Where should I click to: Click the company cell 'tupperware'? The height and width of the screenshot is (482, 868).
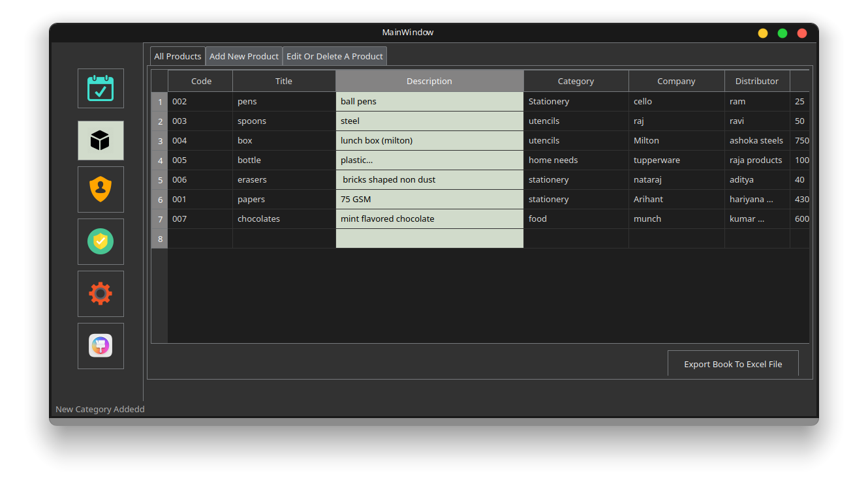click(677, 160)
